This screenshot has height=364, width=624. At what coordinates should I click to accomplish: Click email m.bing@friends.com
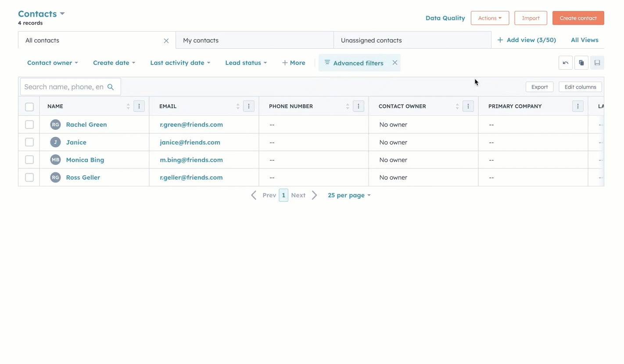coord(191,160)
